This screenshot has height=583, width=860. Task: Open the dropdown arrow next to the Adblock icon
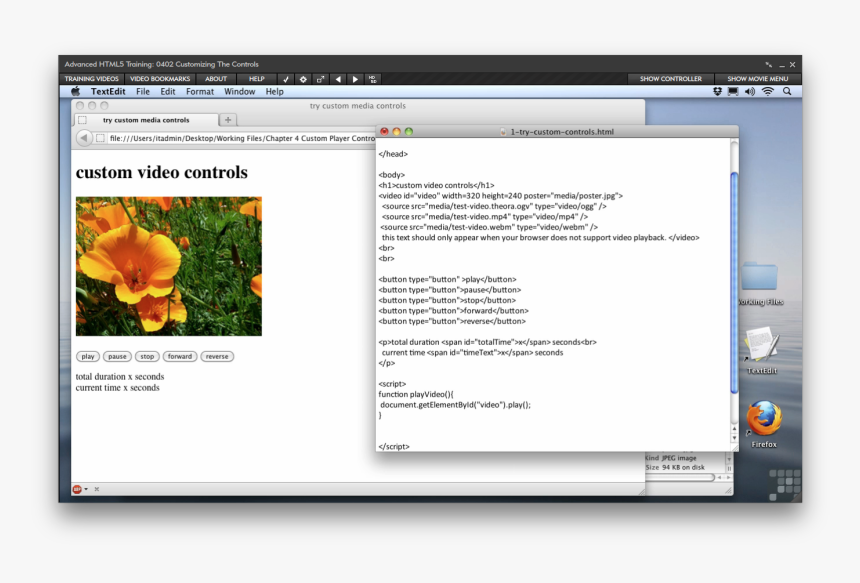(86, 489)
